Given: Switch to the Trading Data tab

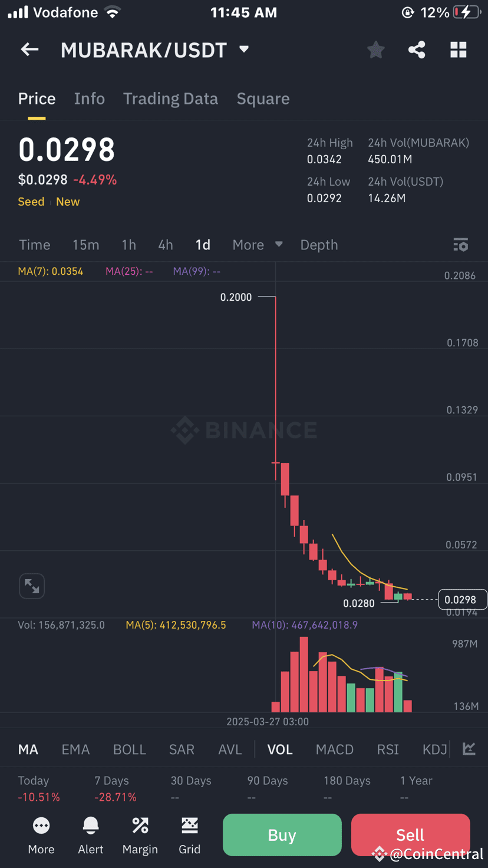Looking at the screenshot, I should click(x=170, y=98).
